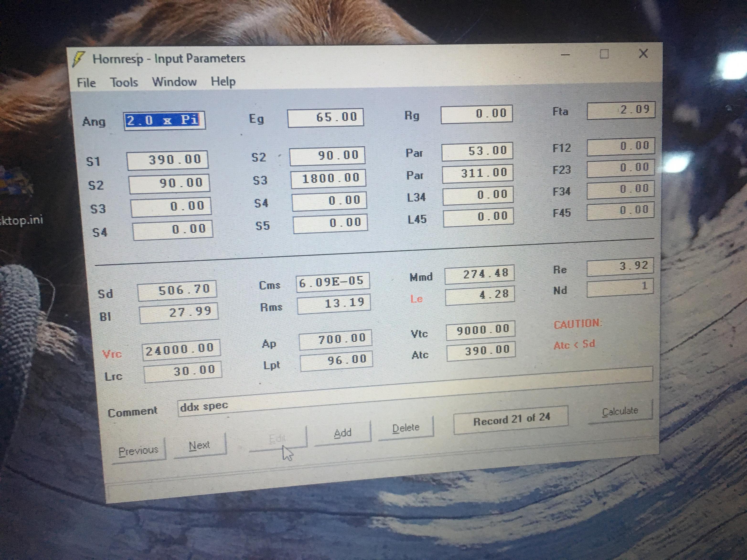Click the Ap field with 700.00
Image resolution: width=747 pixels, height=560 pixels.
click(x=335, y=340)
